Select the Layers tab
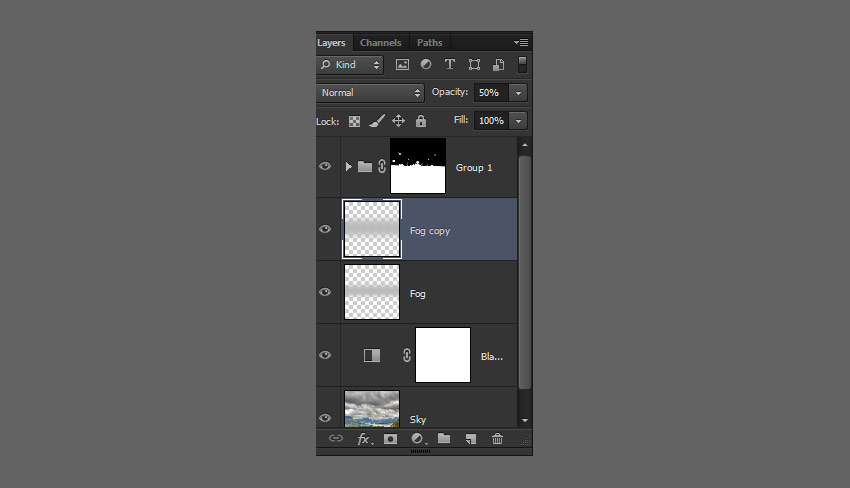Screen dimensions: 850x488 (x=331, y=42)
